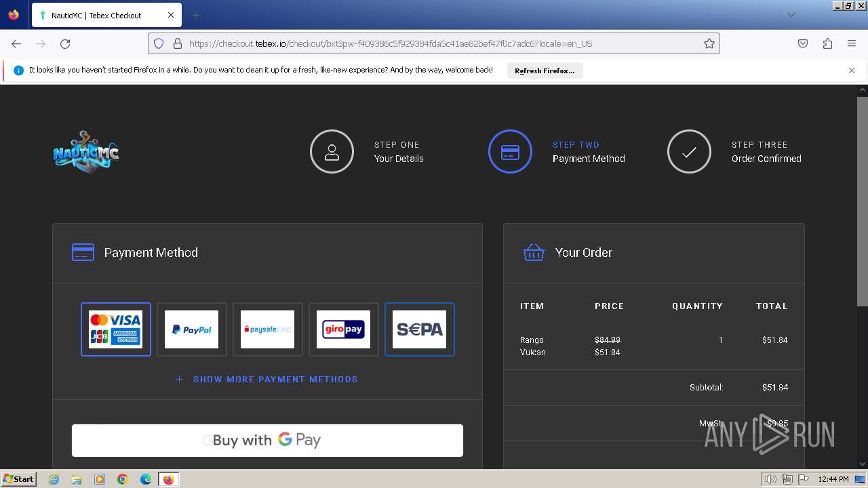Click the page vertical scrollbar

862,201
